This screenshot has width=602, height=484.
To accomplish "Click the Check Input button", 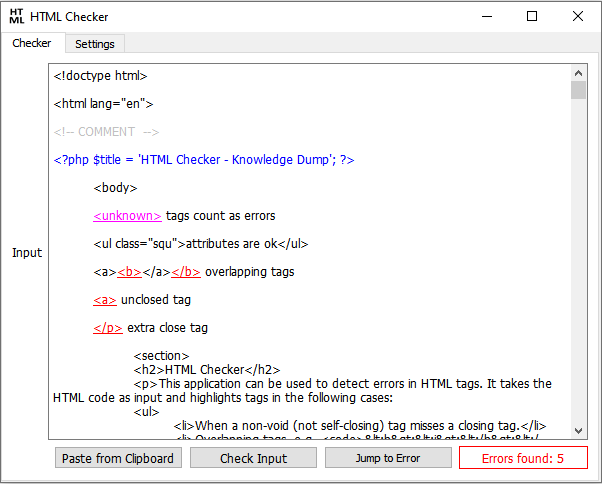I will point(253,458).
